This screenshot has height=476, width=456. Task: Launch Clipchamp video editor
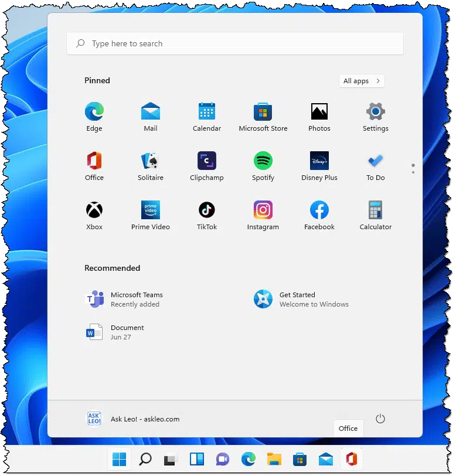tap(207, 166)
